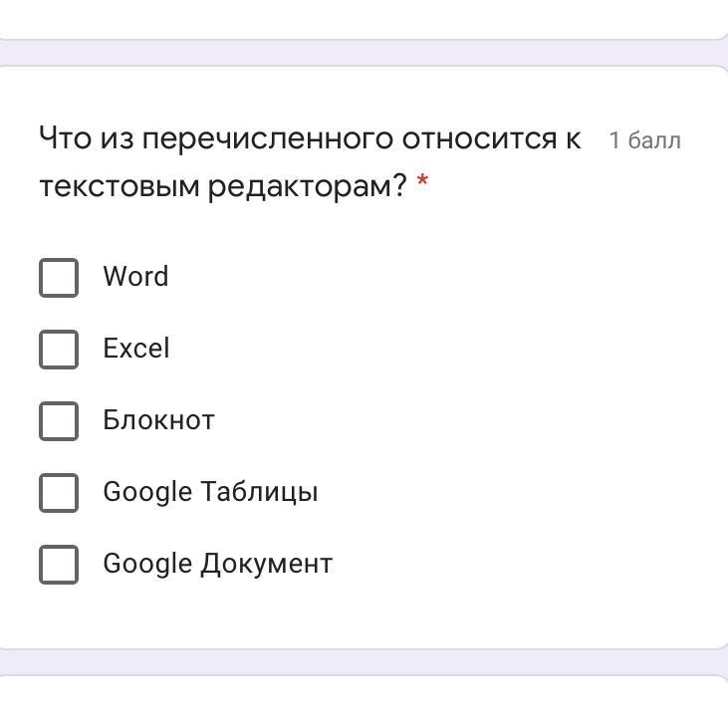Enable the Excel checkbox
Image resolution: width=728 pixels, height=727 pixels.
59,349
